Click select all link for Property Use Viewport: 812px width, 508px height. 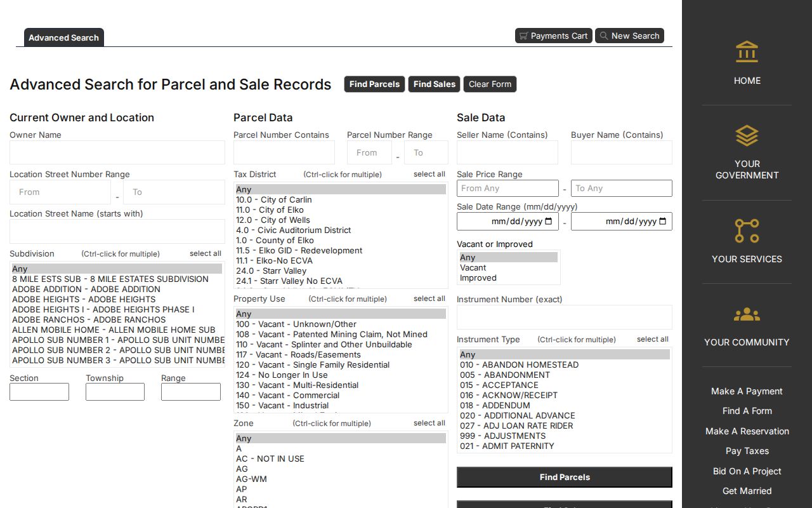pos(429,298)
